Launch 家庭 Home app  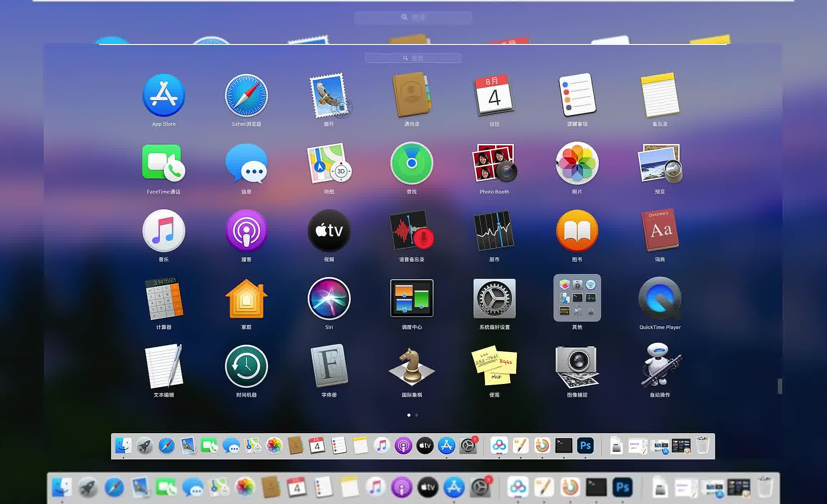[246, 299]
